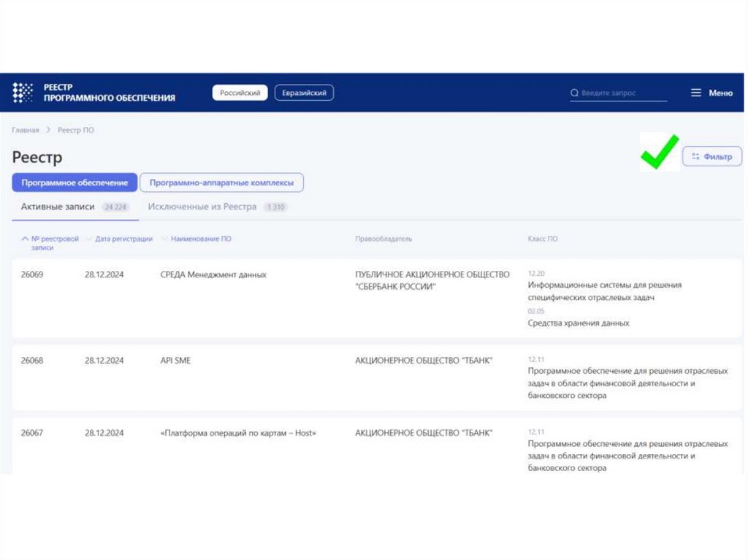748x560 pixels.
Task: Click the search magnifier icon
Action: (x=574, y=93)
